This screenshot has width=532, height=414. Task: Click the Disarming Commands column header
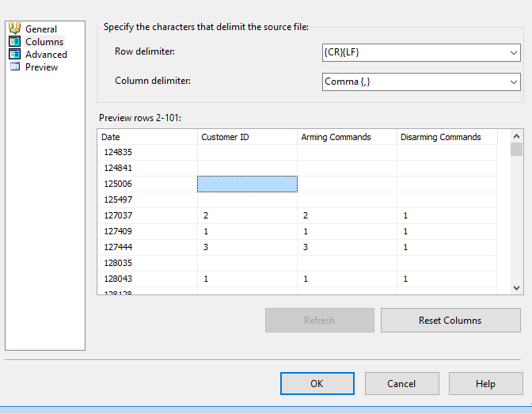pyautogui.click(x=446, y=137)
